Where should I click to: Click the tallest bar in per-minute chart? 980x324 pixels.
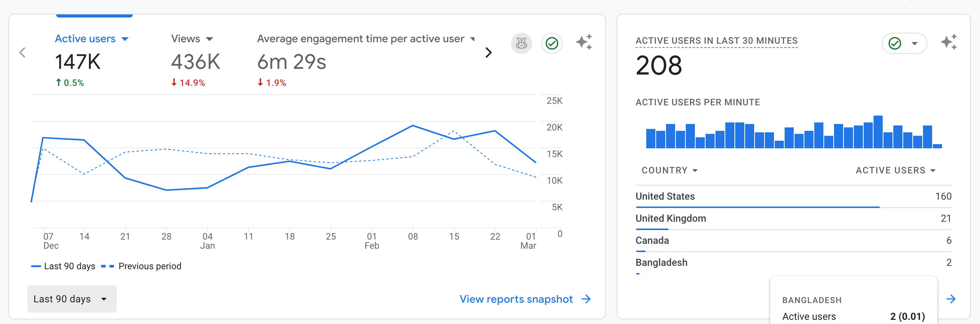coord(878,132)
